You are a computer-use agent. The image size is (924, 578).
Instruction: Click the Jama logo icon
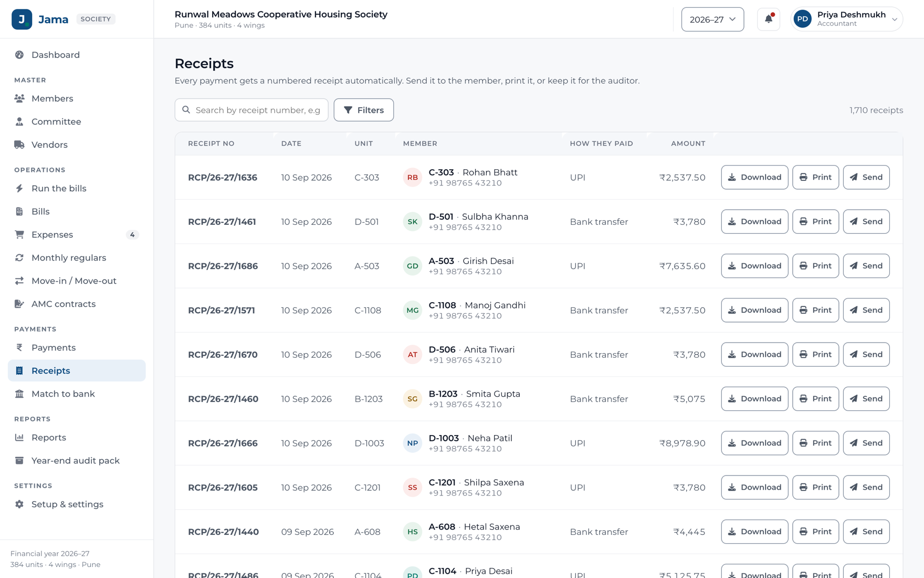point(22,19)
